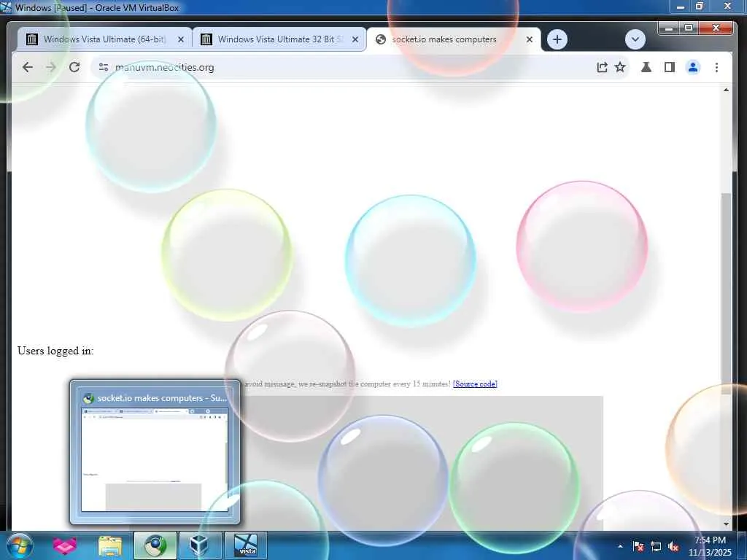
Task: Open the pink box app on taskbar
Action: tap(65, 545)
